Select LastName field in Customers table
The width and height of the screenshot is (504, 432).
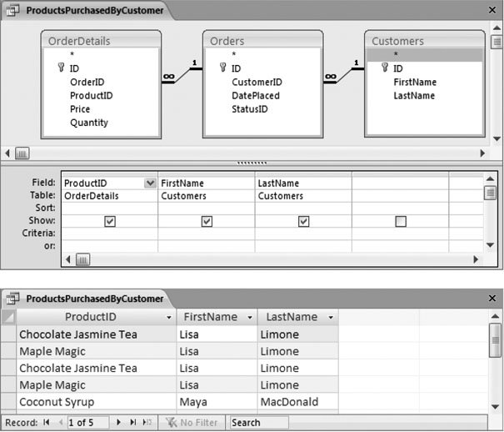(414, 96)
